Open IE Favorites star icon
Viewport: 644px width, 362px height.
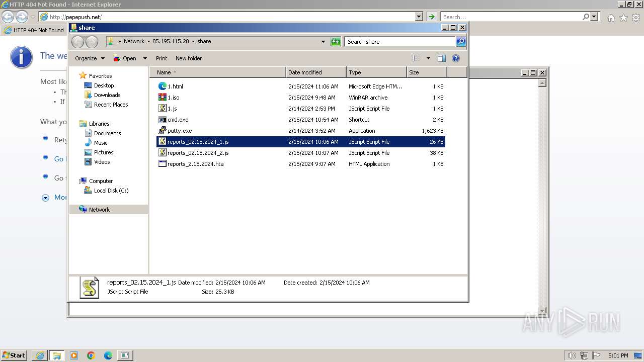623,18
